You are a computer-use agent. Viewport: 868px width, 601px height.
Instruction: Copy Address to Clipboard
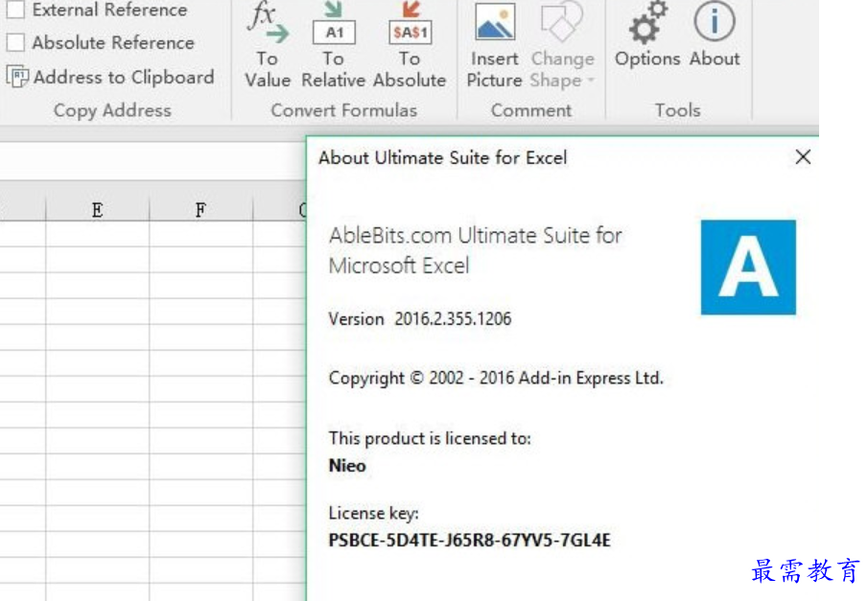110,77
